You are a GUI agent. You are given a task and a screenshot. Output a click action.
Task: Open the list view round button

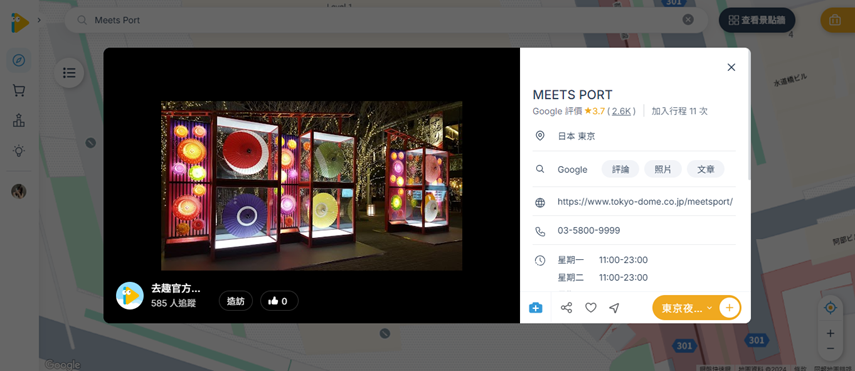(x=69, y=73)
